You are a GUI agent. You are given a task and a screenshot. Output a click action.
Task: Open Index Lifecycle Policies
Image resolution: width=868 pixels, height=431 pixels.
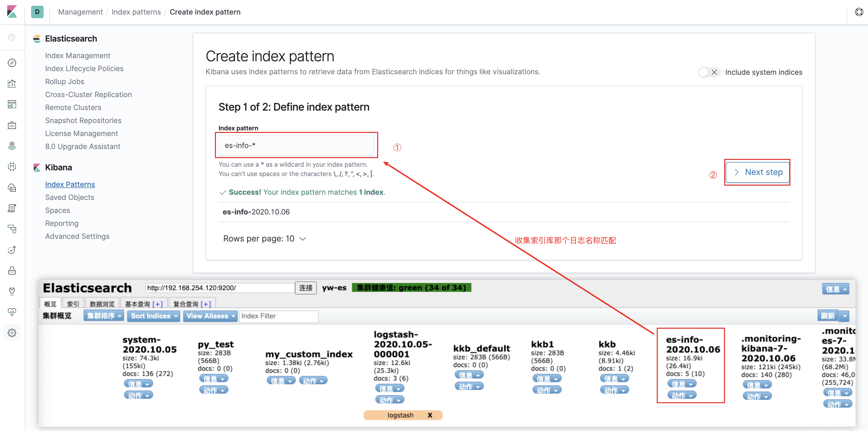coord(84,68)
